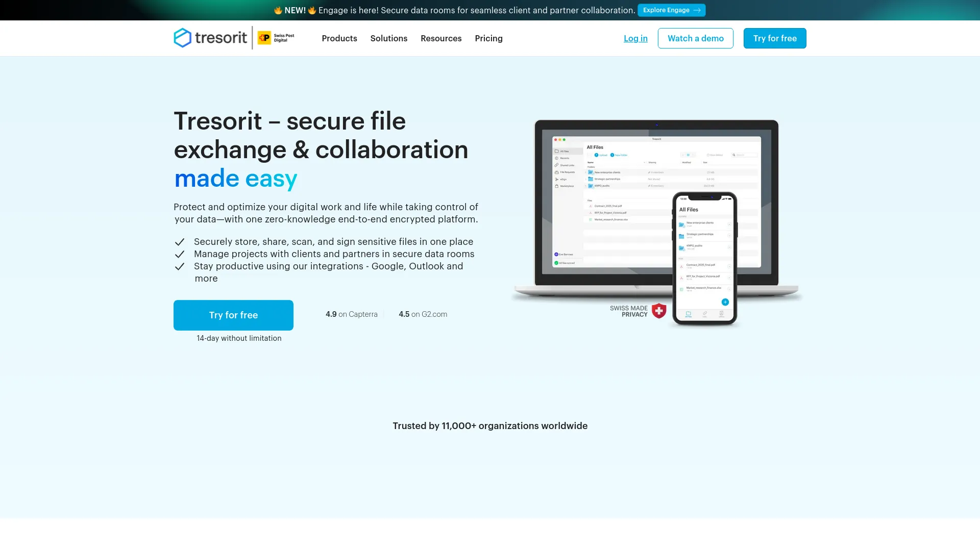Click the 4.9 on Capterra rating
The image size is (980, 551).
pyautogui.click(x=352, y=314)
